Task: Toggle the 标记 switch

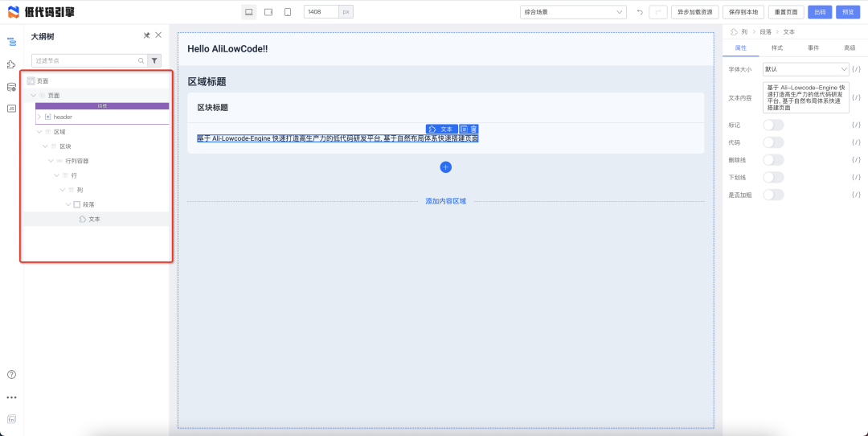Action: 773,125
